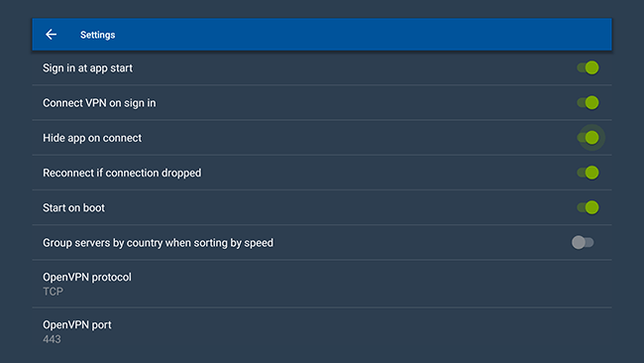Click the Group servers by country label

coord(158,243)
